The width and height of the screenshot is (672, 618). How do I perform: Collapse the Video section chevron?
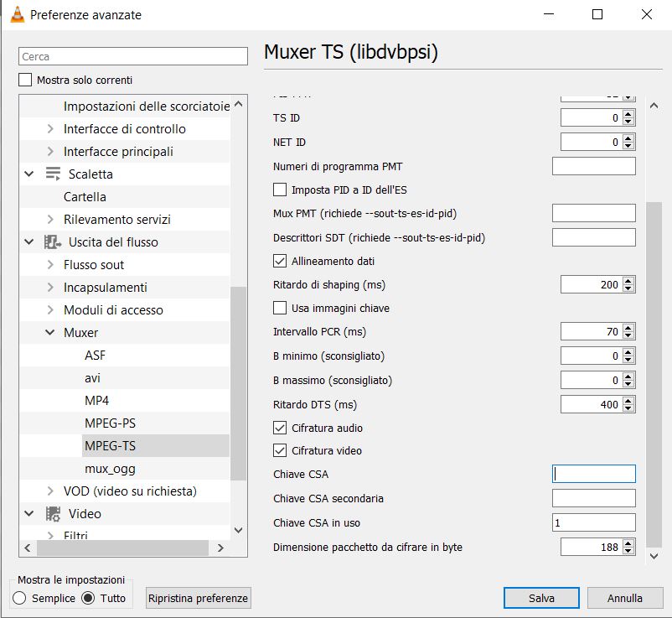(29, 514)
